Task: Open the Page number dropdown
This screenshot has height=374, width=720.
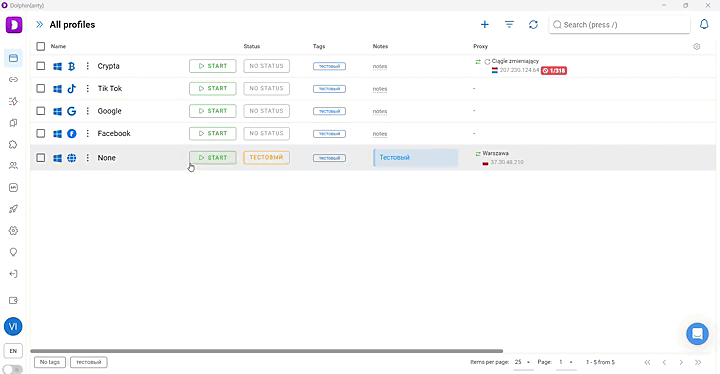Action: pos(565,362)
